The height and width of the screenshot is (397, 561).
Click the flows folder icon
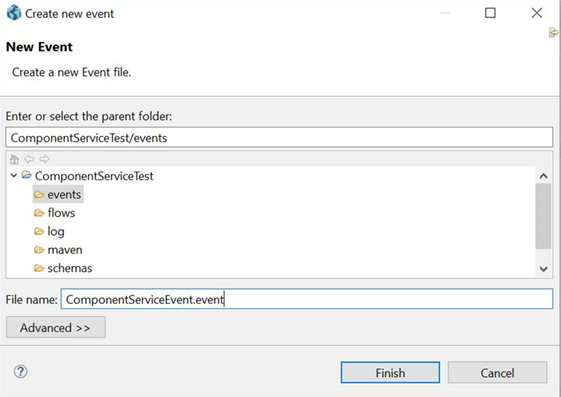pos(39,213)
